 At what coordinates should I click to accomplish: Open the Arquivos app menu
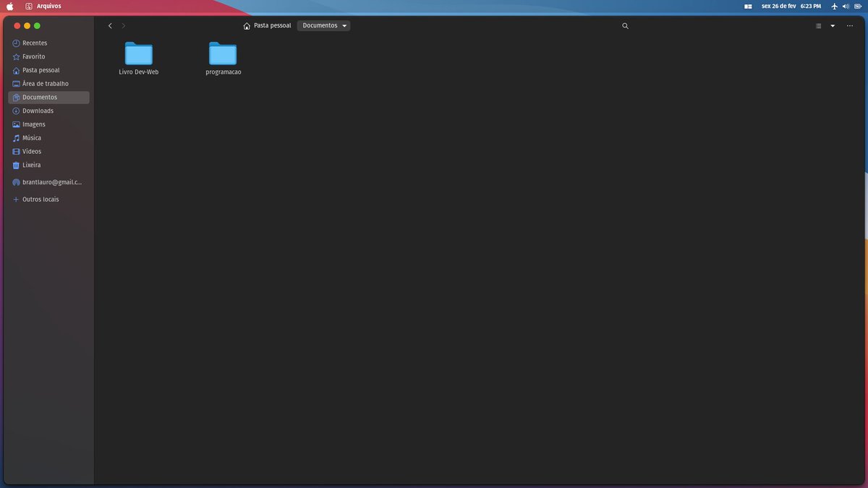tap(43, 6)
